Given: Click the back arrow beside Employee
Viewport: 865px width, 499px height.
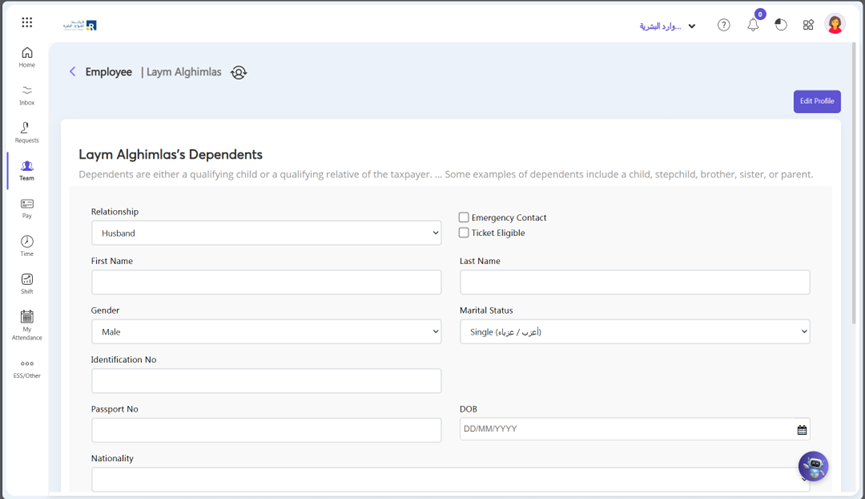Looking at the screenshot, I should click(x=72, y=72).
